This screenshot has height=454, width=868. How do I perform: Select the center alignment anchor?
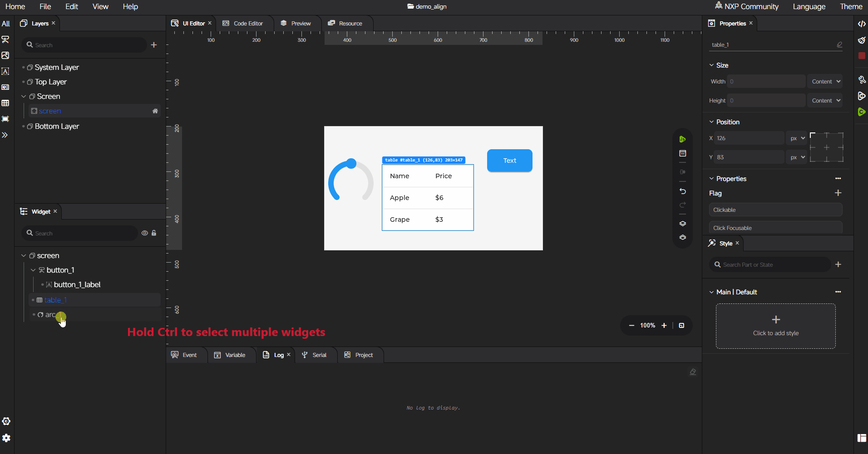pos(827,147)
